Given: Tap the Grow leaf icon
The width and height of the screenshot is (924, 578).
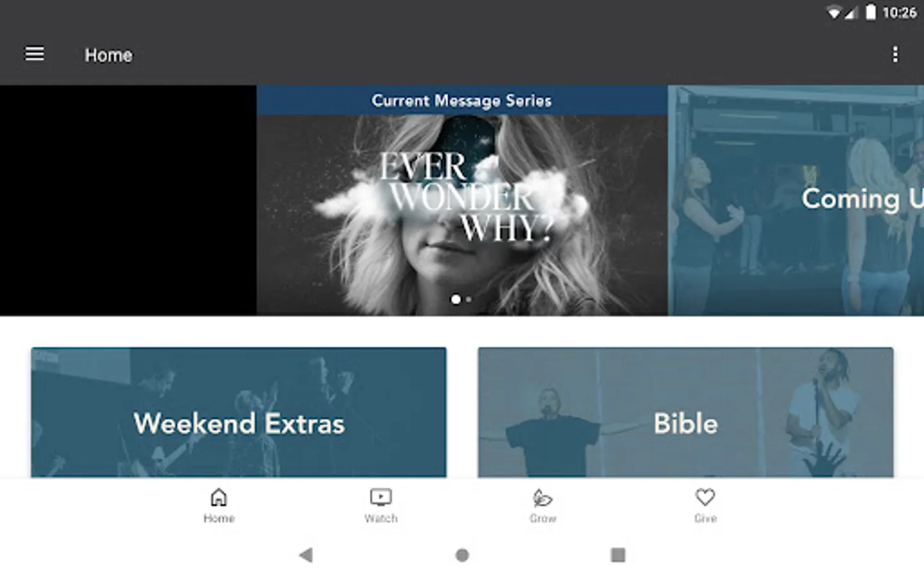Looking at the screenshot, I should click(543, 497).
